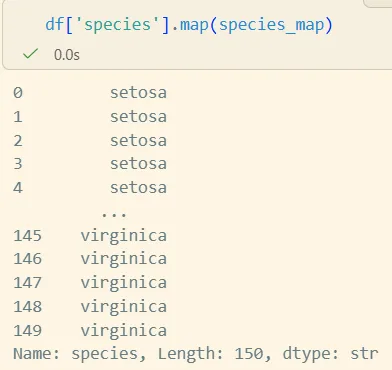Click the 0.0s execution time label

(x=67, y=54)
